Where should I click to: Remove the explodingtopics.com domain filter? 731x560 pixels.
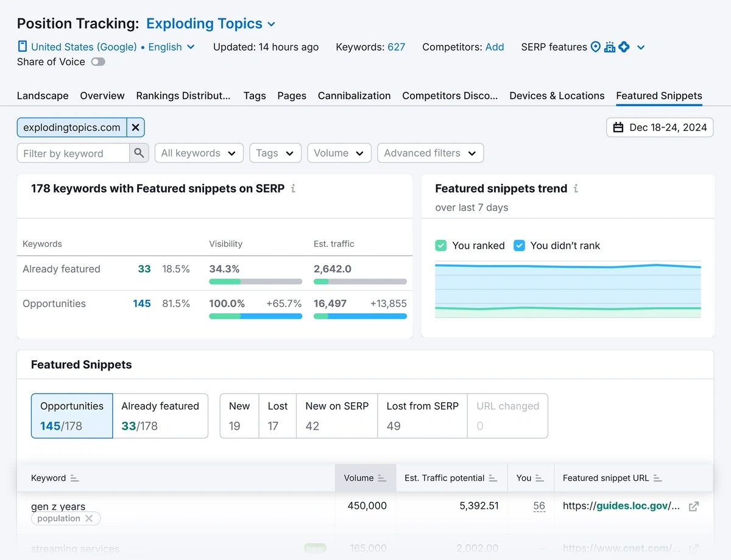135,127
